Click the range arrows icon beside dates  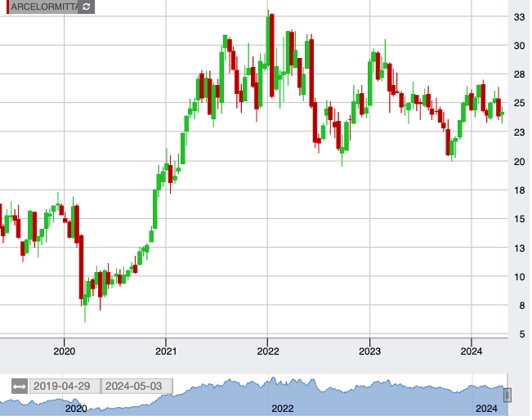click(x=20, y=386)
